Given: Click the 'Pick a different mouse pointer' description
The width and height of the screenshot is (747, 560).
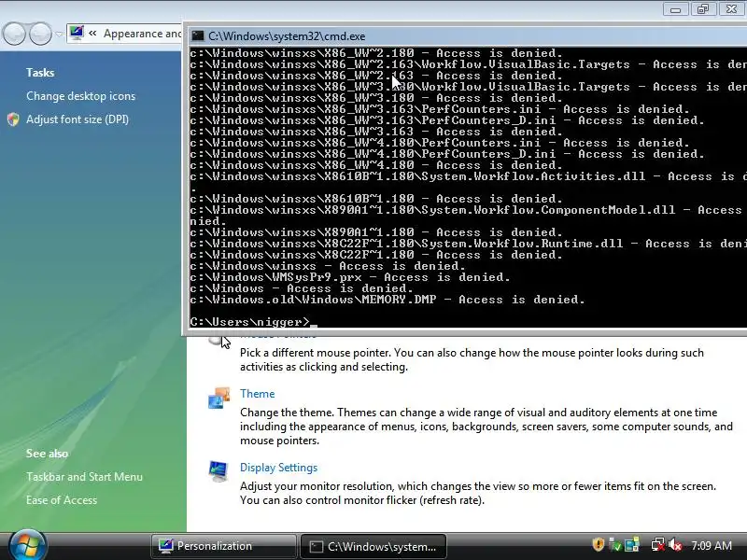Looking at the screenshot, I should 472,359.
